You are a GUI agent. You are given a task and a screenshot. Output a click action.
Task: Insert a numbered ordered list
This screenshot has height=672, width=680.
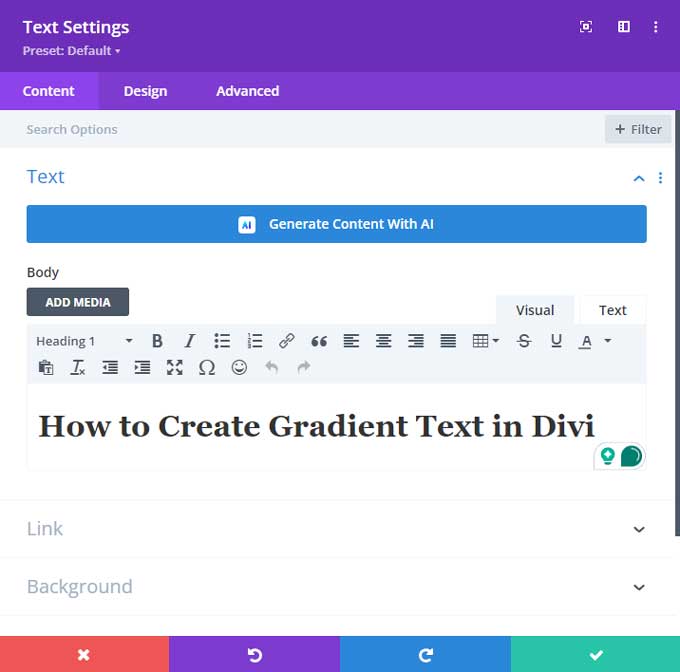coord(255,341)
